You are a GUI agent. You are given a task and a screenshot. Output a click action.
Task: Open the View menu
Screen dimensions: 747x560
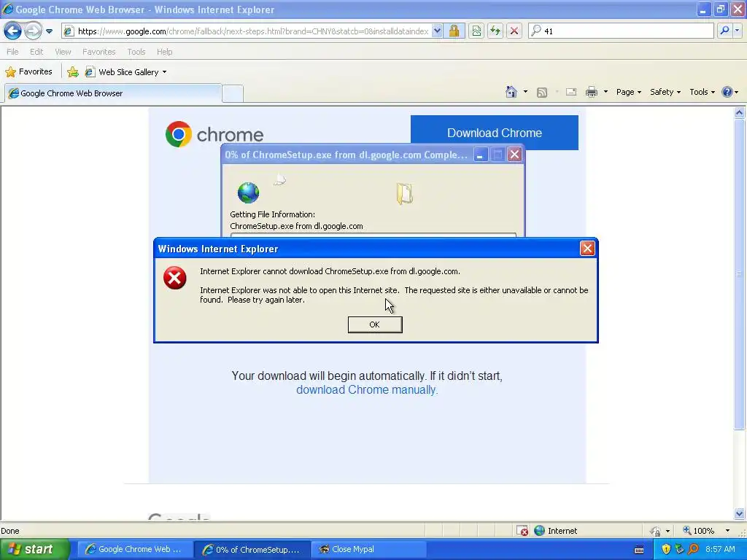point(63,52)
